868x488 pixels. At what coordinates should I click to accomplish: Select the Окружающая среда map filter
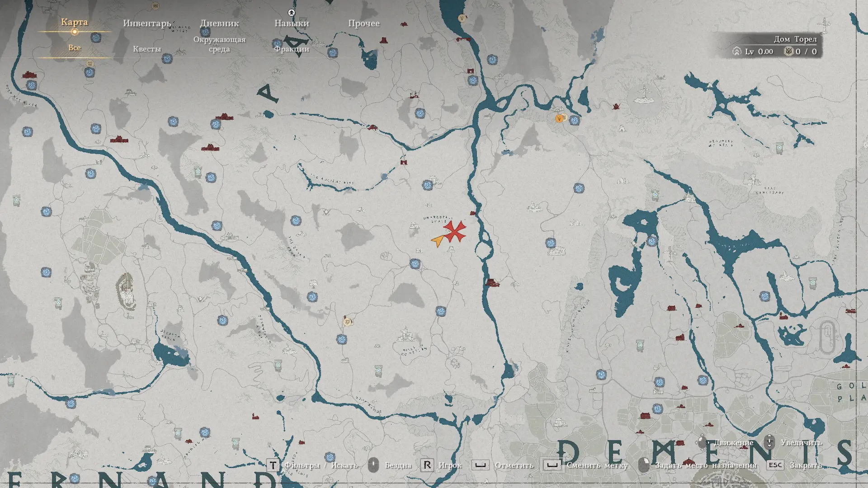[x=219, y=44]
